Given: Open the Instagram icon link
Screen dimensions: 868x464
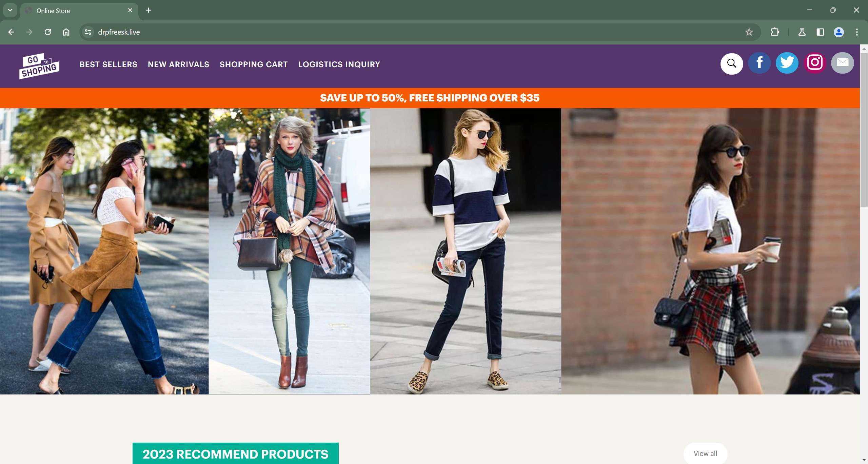Looking at the screenshot, I should click(814, 63).
